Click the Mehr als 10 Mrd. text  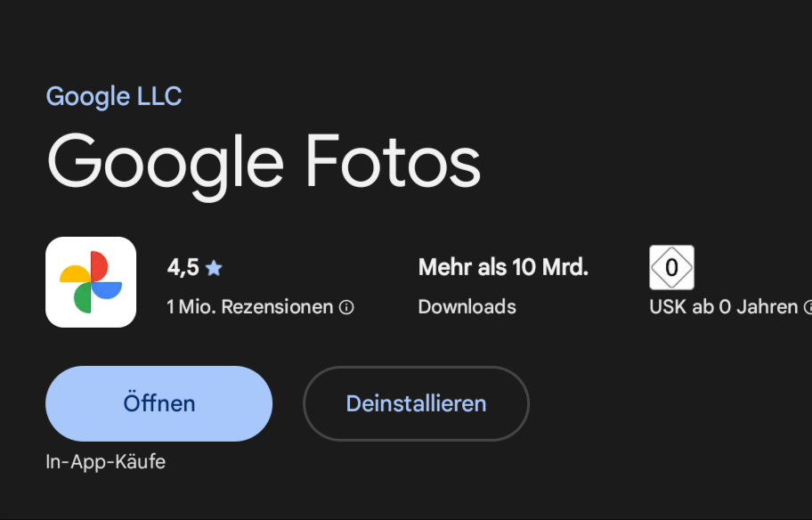tap(503, 267)
